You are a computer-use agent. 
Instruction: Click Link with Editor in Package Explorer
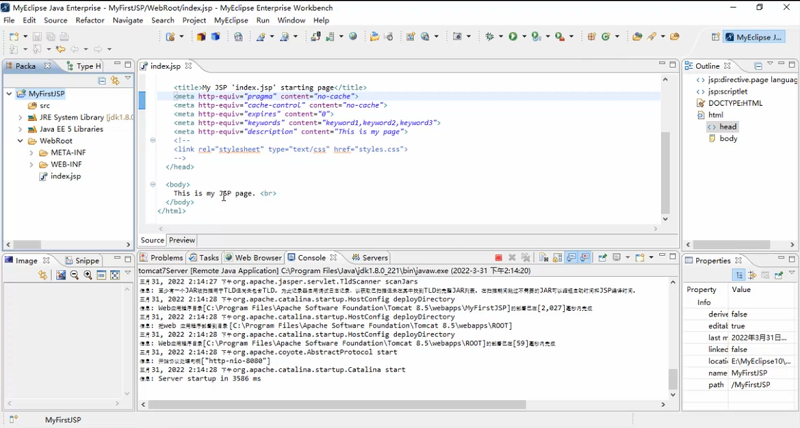pos(115,80)
